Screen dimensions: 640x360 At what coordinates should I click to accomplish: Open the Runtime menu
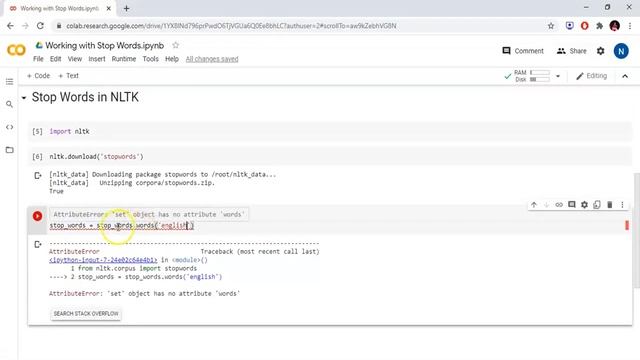coord(124,59)
